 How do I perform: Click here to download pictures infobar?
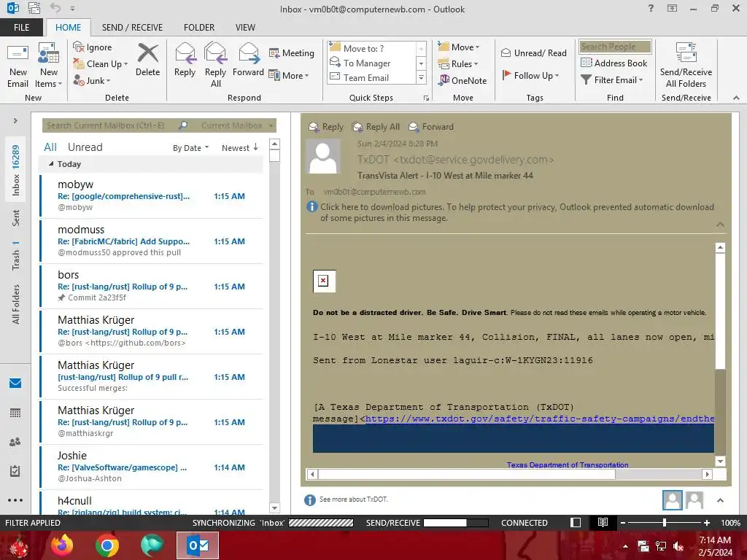coord(516,212)
